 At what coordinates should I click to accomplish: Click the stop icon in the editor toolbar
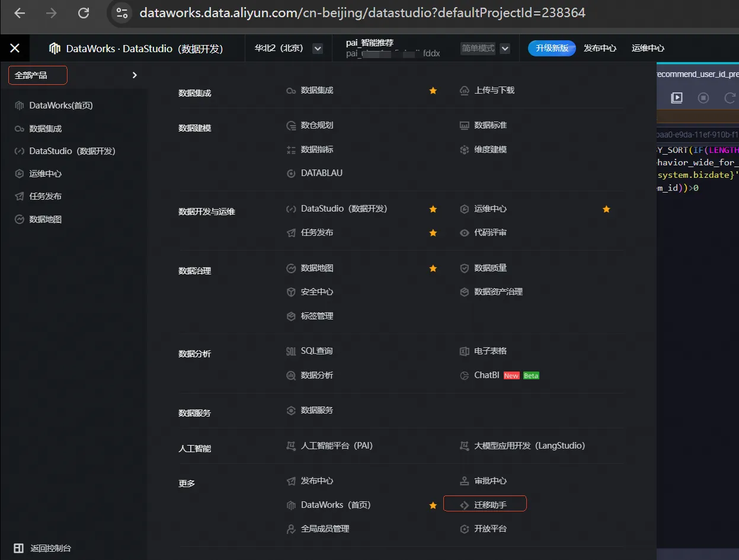703,98
